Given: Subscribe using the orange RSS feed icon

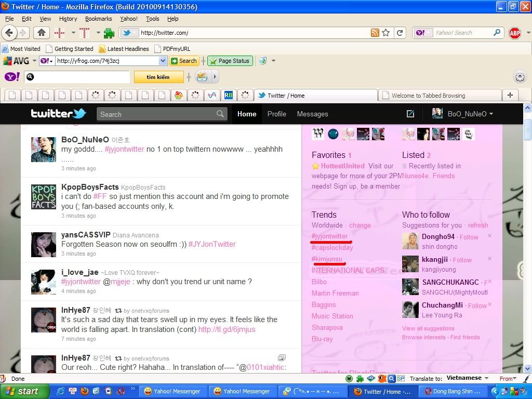Looking at the screenshot, I should (375, 33).
